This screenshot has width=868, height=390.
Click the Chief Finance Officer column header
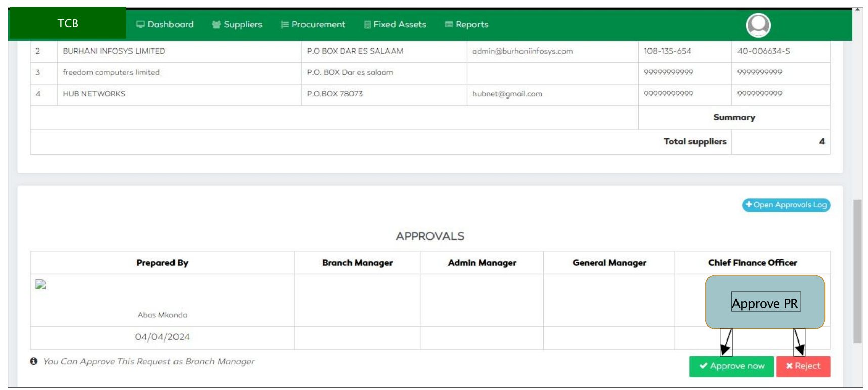tap(753, 263)
